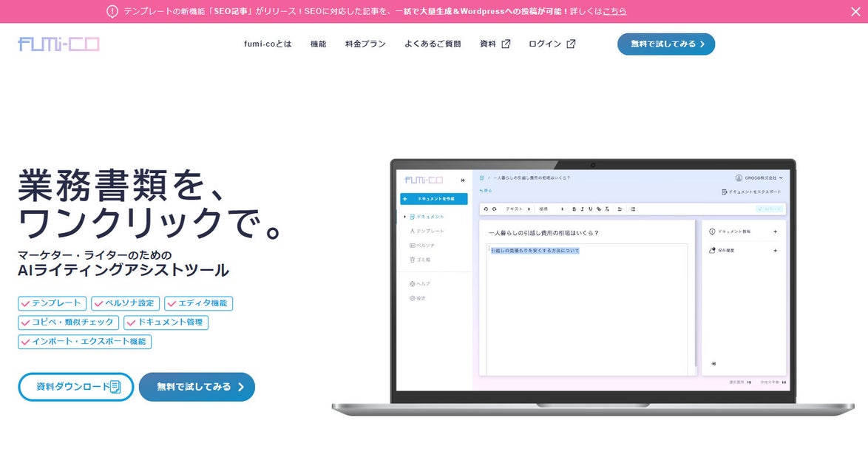
Task: Click the ペルソナ設定 checkmark tag
Action: (125, 303)
